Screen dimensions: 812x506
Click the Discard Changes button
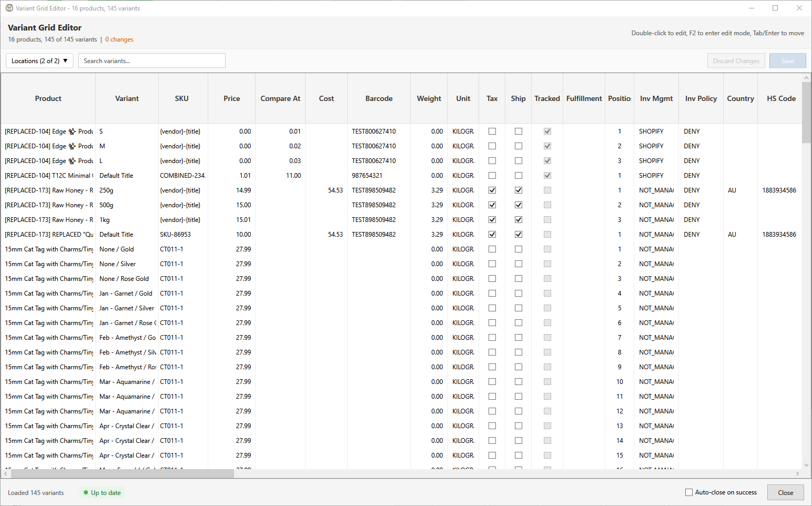[x=736, y=60]
